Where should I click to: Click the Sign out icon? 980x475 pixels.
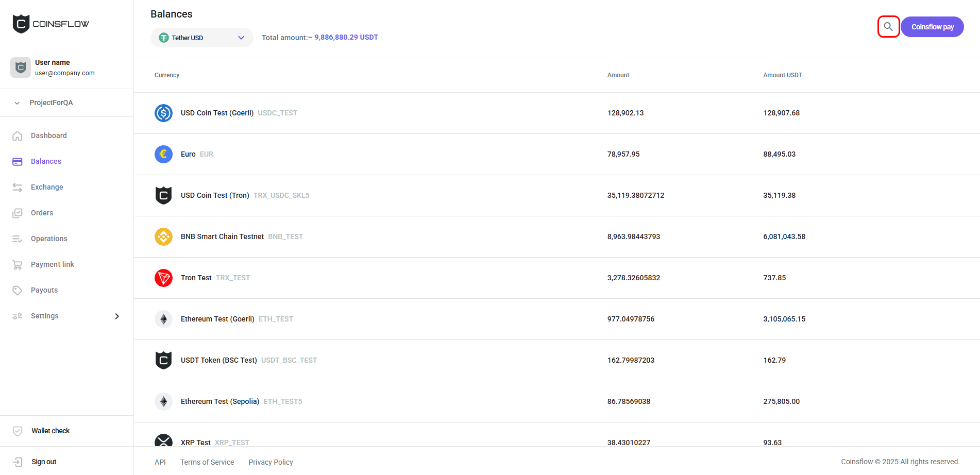[x=17, y=462]
